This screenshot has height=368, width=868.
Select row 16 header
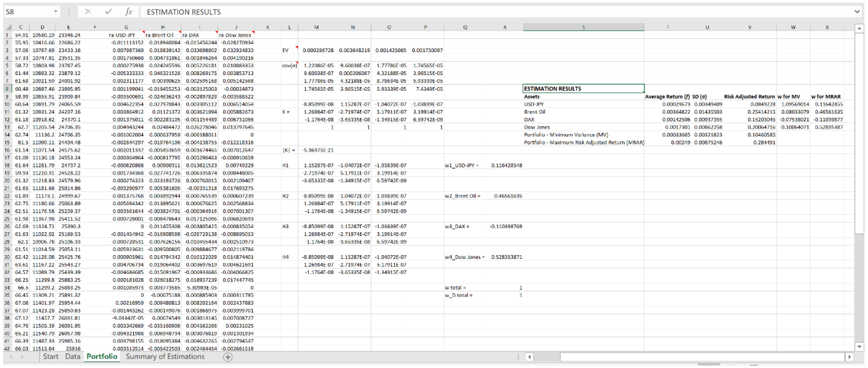[x=7, y=150]
